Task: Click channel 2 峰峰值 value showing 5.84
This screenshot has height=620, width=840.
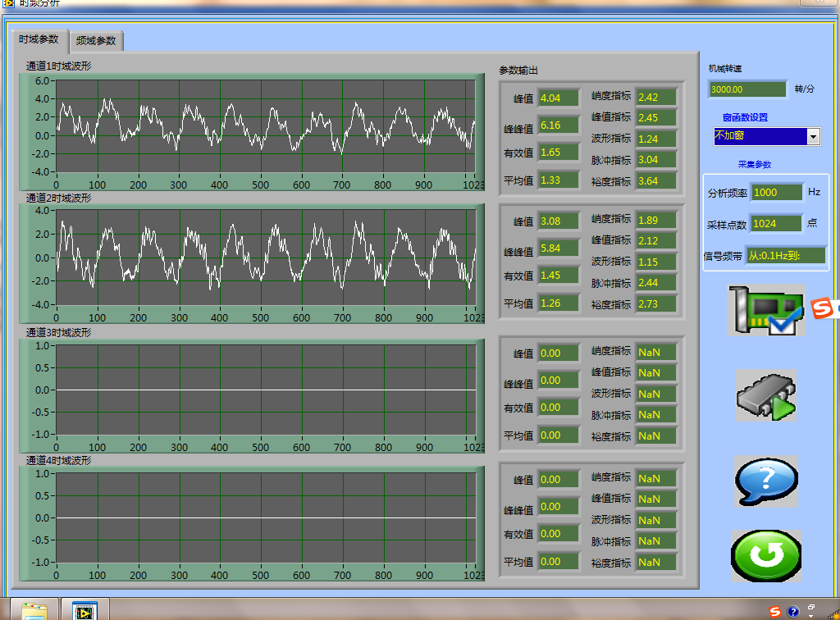Action: [558, 248]
